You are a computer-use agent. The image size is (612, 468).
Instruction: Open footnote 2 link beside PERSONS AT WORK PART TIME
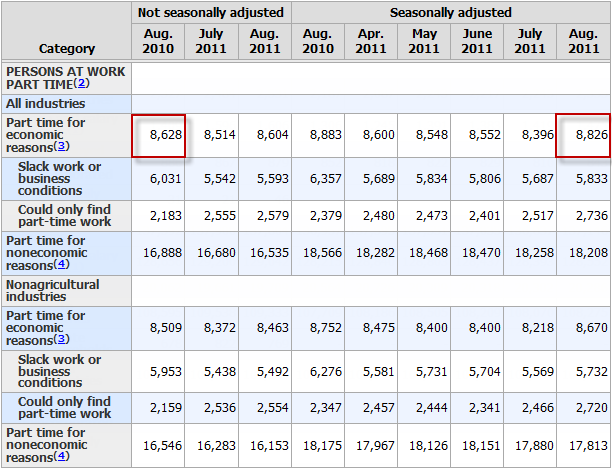pyautogui.click(x=81, y=83)
